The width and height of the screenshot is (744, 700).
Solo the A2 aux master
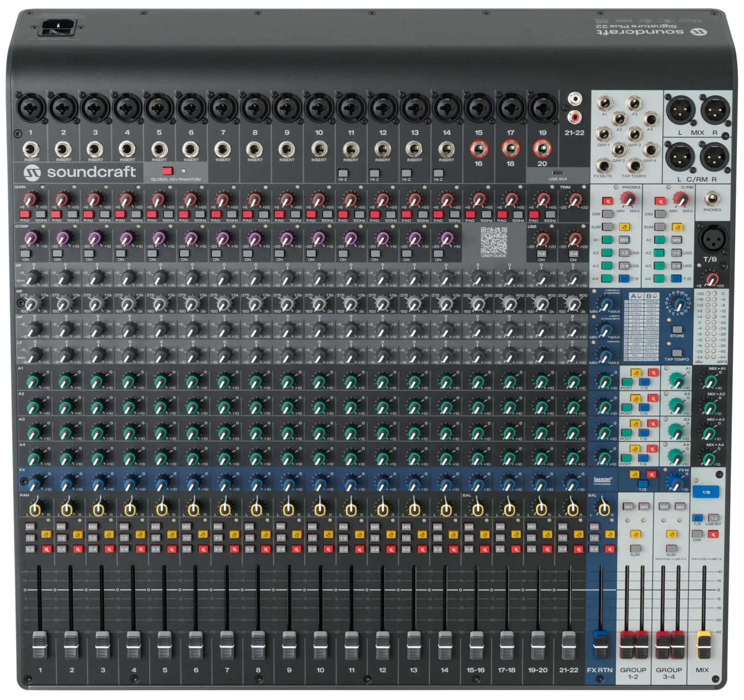click(x=636, y=398)
